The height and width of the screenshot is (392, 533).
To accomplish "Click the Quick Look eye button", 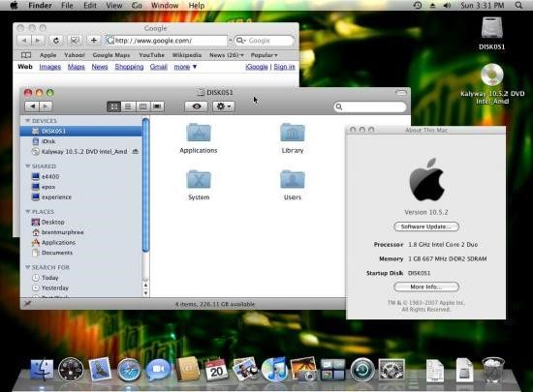I will 197,106.
